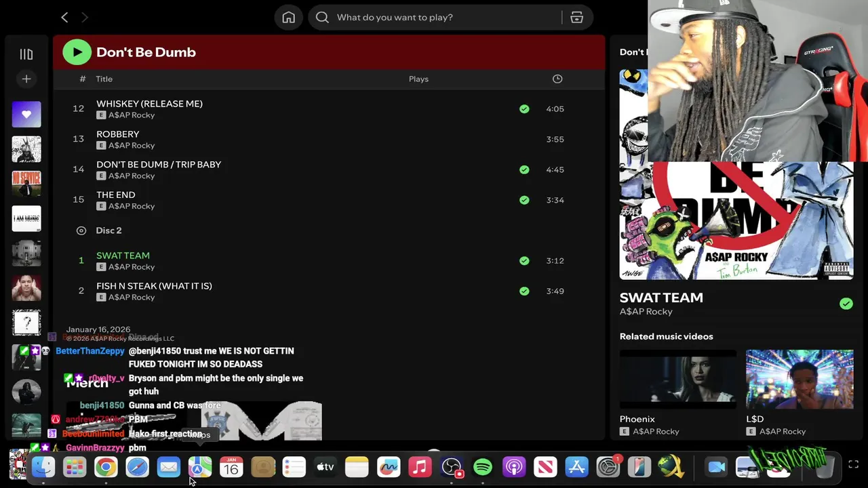Open Mail in the Dock
Screen dimensions: 868x488
[x=168, y=467]
